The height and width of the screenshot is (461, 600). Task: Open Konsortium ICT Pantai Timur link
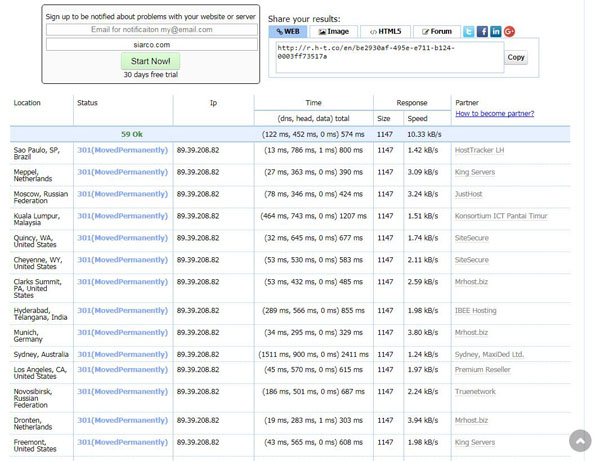click(501, 216)
